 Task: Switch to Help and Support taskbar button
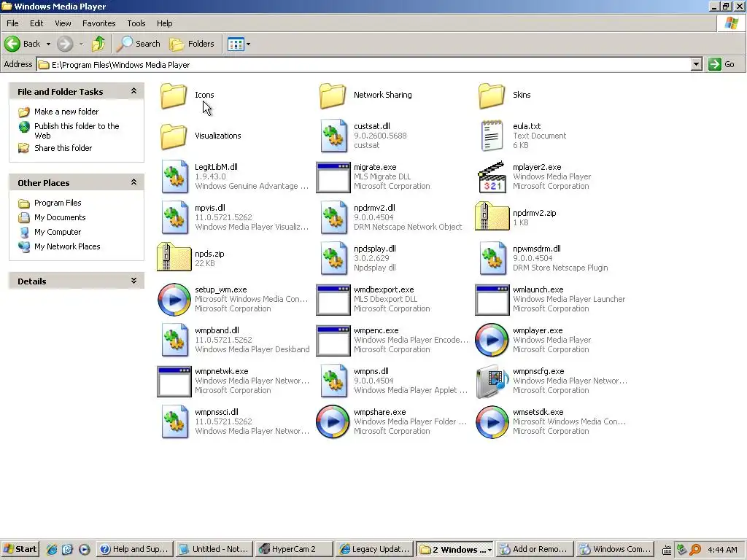(134, 550)
